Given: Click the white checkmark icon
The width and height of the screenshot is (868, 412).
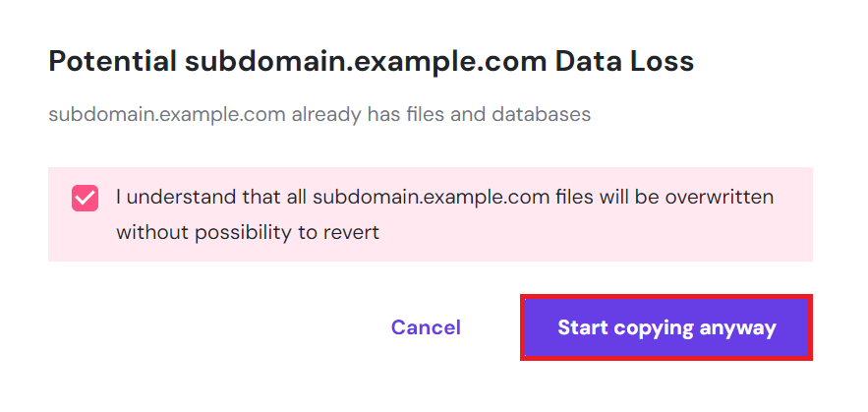Looking at the screenshot, I should click(85, 199).
